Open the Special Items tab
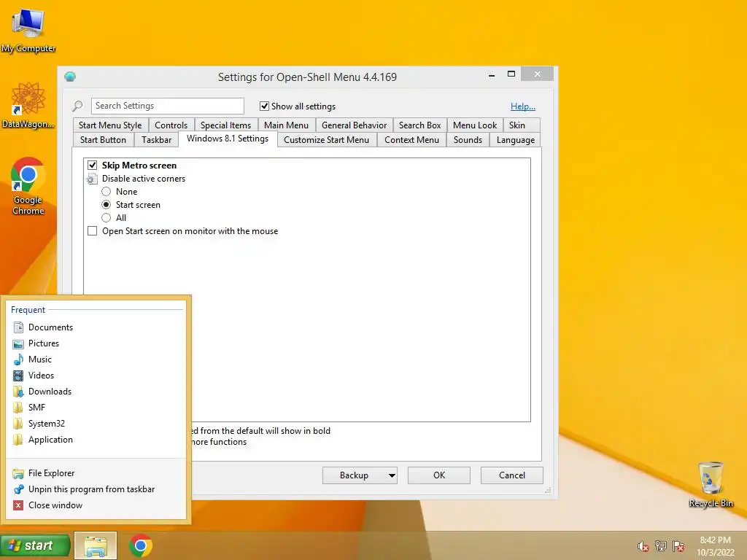 click(x=226, y=125)
